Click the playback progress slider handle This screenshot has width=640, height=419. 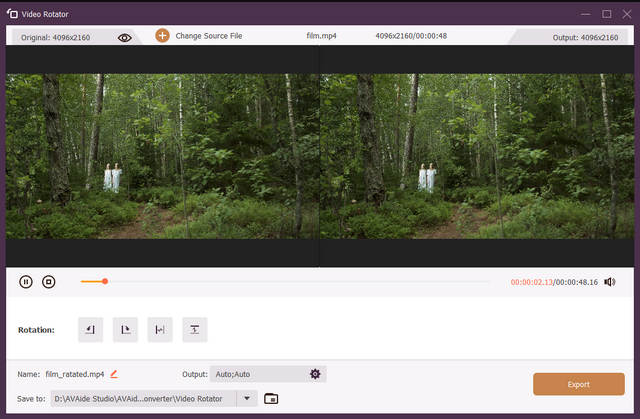pos(104,282)
